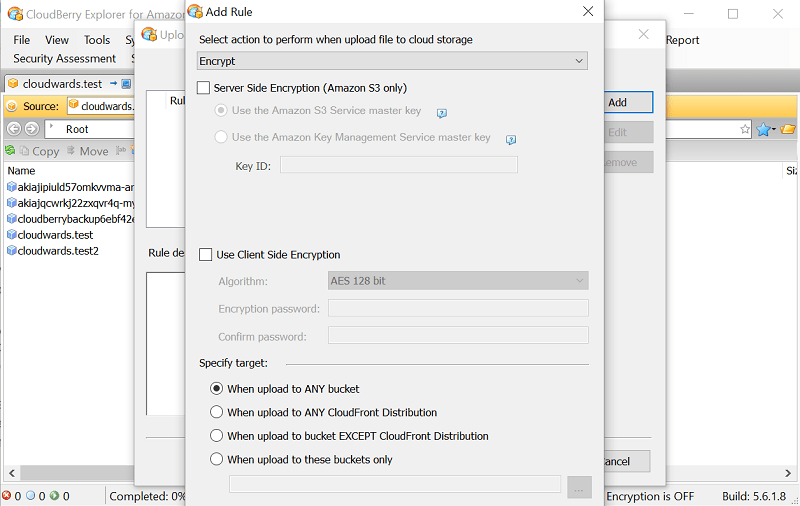This screenshot has height=506, width=800.
Task: Open Security Assessment menu item
Action: click(64, 59)
